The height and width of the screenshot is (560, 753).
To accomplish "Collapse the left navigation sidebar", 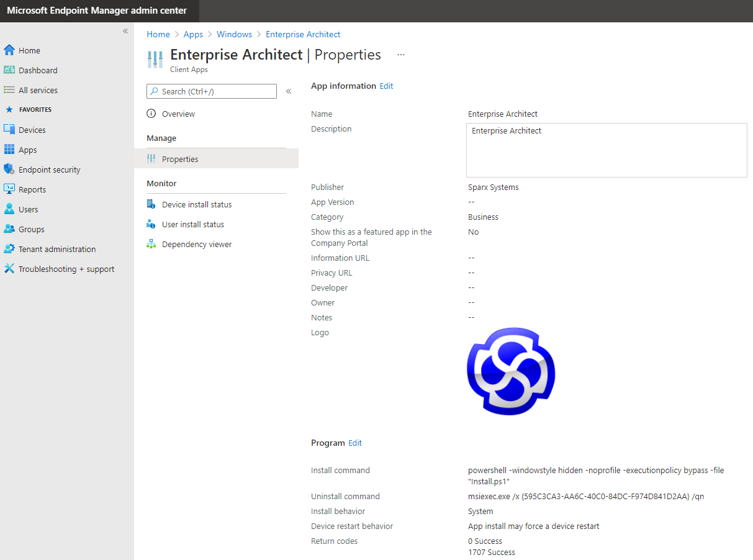I will (x=125, y=31).
